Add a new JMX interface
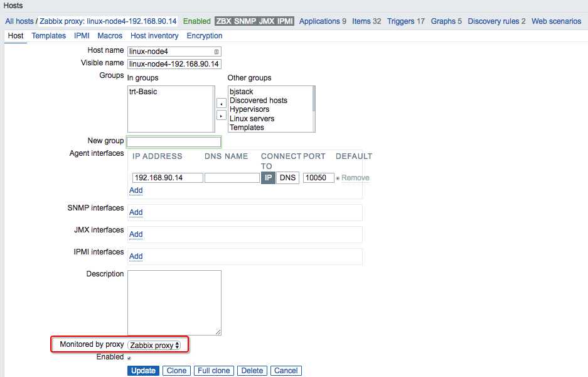The image size is (588, 377). [x=136, y=234]
